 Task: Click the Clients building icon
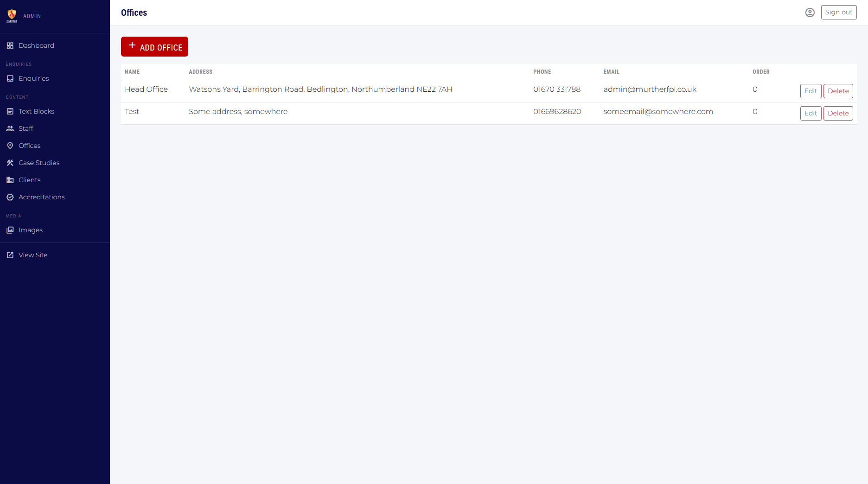10,180
